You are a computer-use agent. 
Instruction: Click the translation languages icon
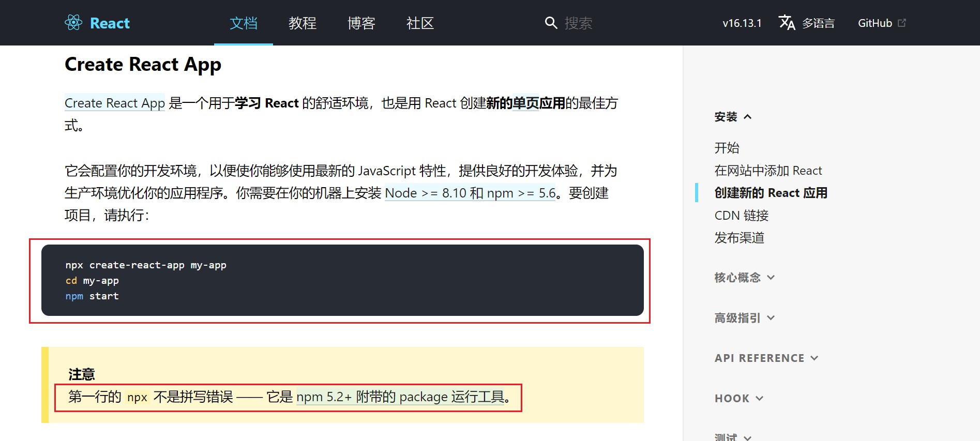click(787, 23)
